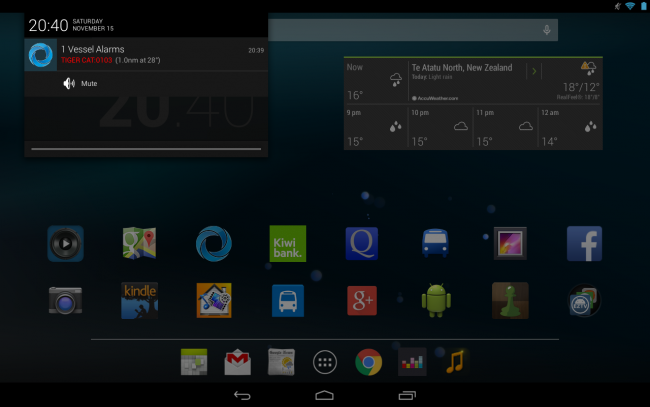Launch the blue Q app icon
The height and width of the screenshot is (407, 650).
point(362,244)
